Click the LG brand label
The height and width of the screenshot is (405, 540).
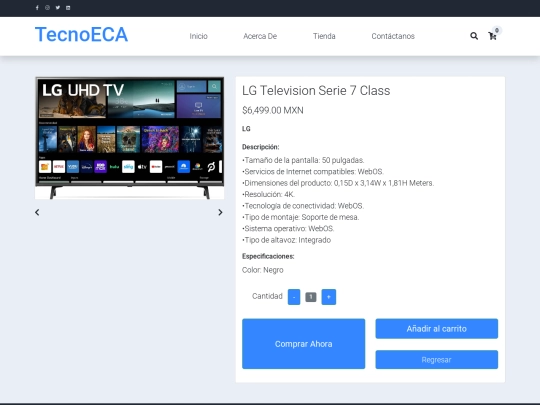click(x=246, y=129)
